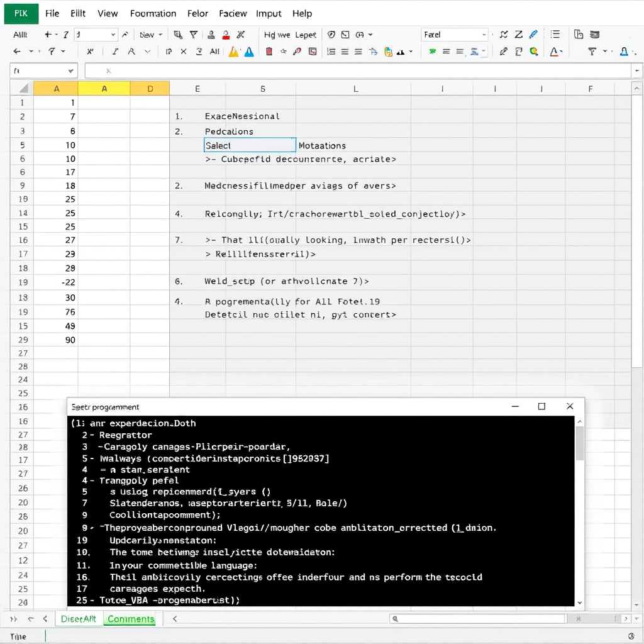Click the paste clipboard icon near the alignment tools
644x644 pixels.
[x=387, y=52]
